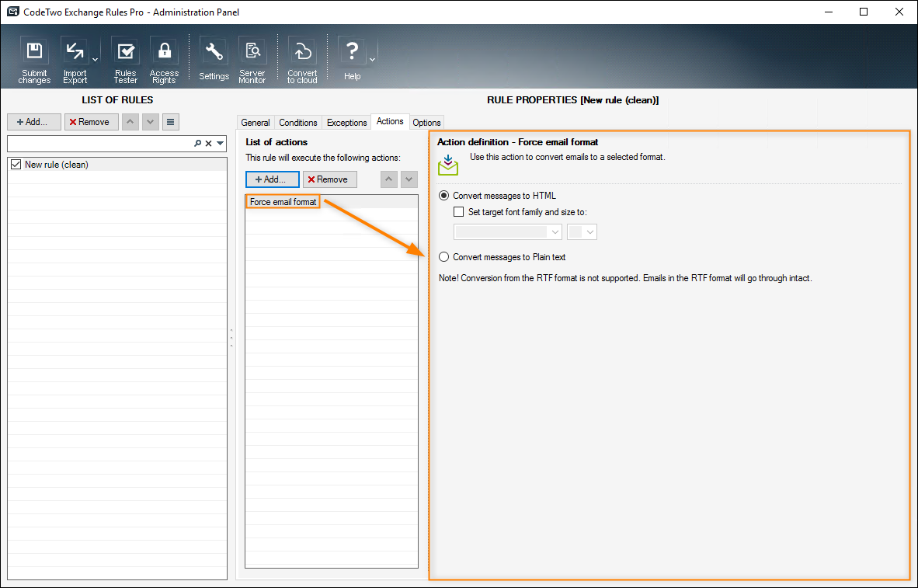918x588 pixels.
Task: Enable Set target font family and size
Action: point(459,212)
